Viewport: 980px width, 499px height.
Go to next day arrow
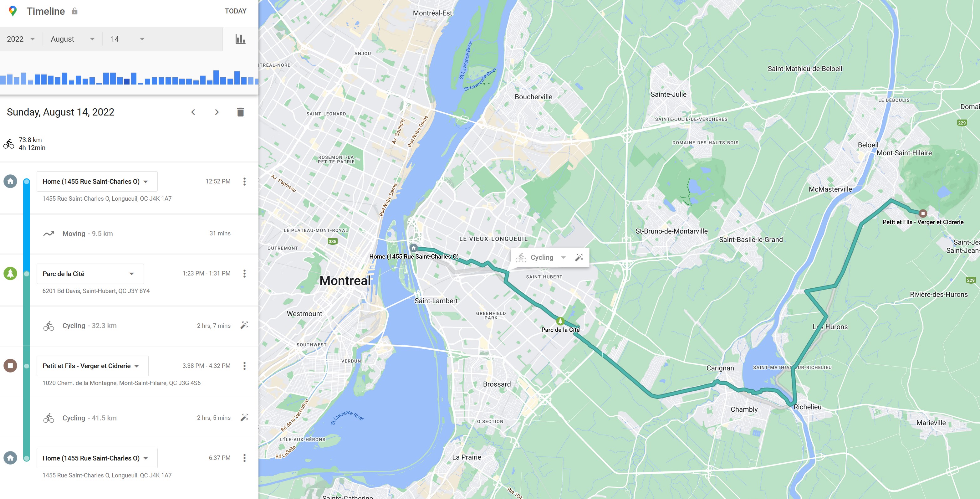pos(217,112)
